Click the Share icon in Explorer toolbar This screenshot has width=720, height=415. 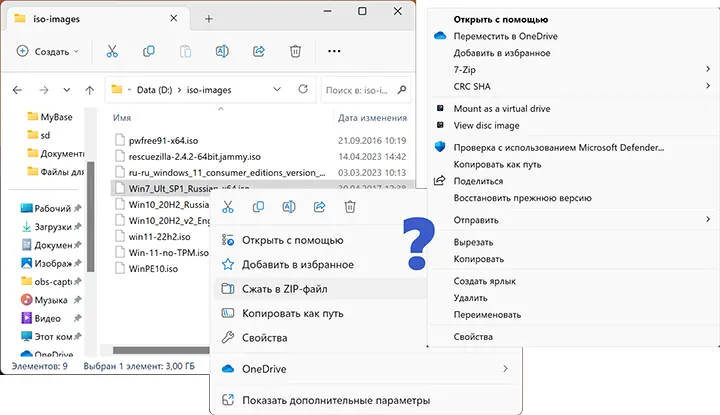tap(259, 51)
